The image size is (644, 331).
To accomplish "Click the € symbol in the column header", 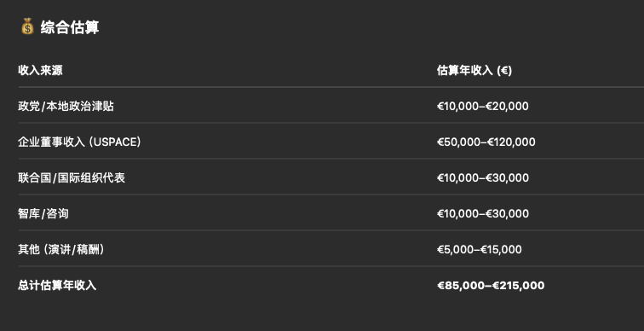I will [504, 71].
